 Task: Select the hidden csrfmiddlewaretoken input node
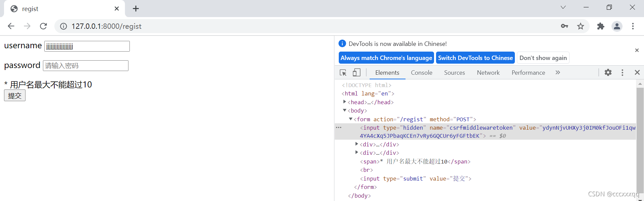pyautogui.click(x=485, y=132)
